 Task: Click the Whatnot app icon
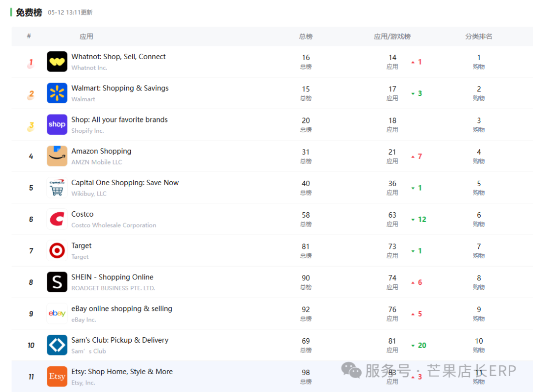coord(57,62)
